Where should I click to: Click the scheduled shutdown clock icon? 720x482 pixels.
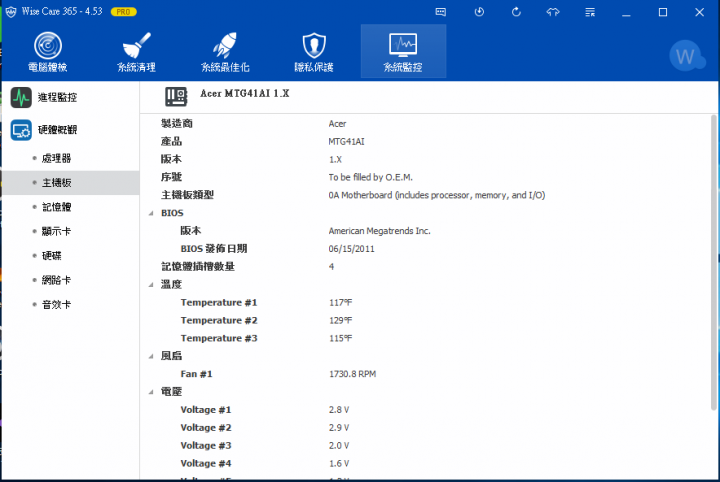(479, 12)
